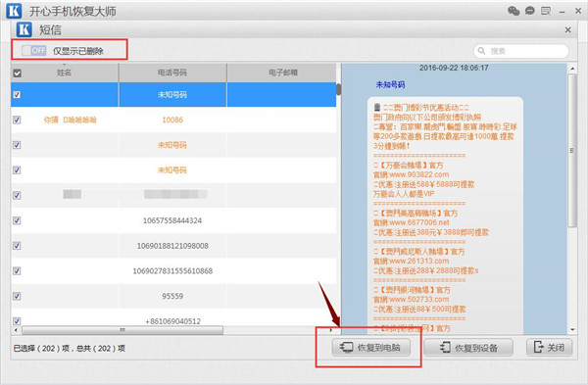Click 恢复到电脑 button
Screen dimensions: 588x385
[x=370, y=348]
